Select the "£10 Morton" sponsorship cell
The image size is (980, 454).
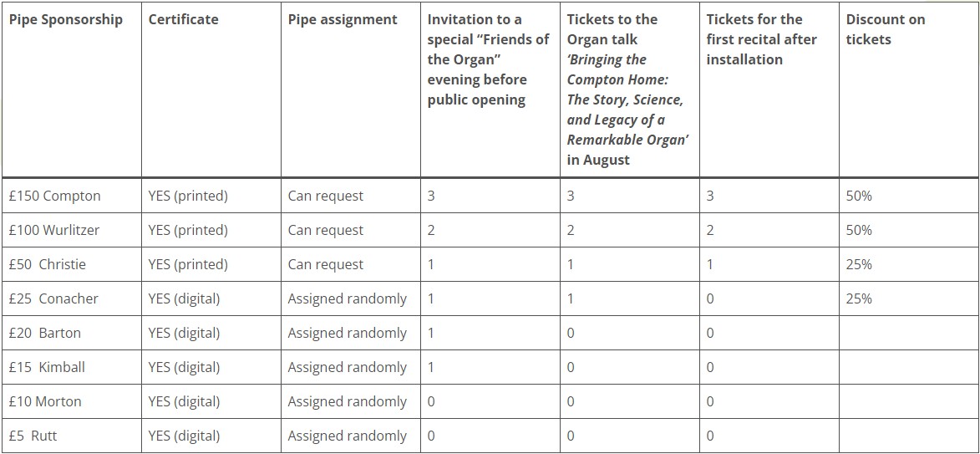tap(45, 401)
